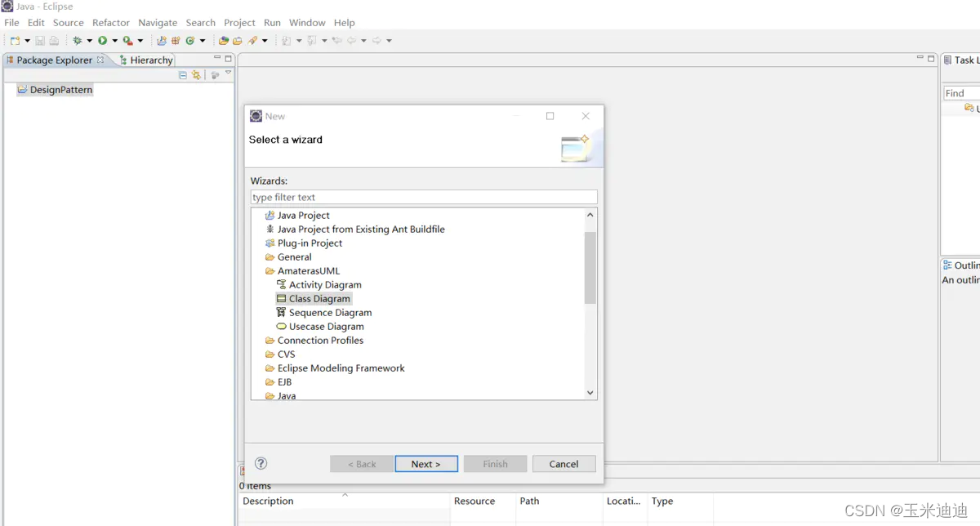Click the Save disk icon in toolbar

click(x=39, y=40)
